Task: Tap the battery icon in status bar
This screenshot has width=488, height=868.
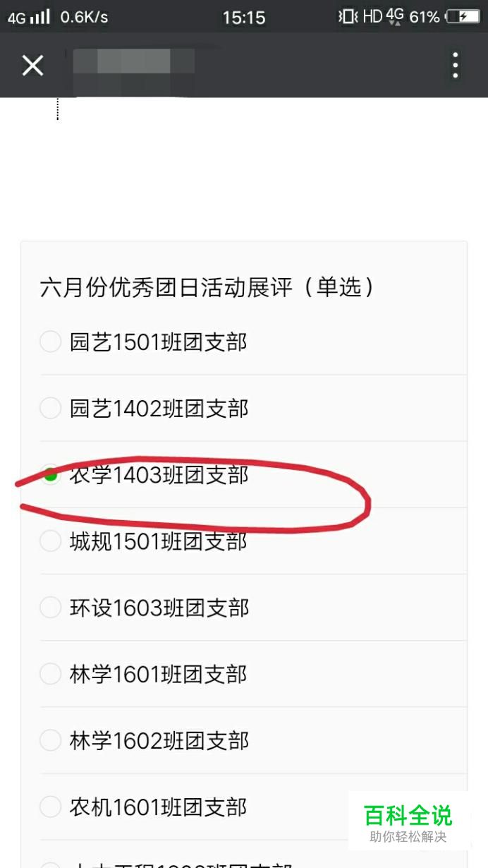Action: pos(463,16)
